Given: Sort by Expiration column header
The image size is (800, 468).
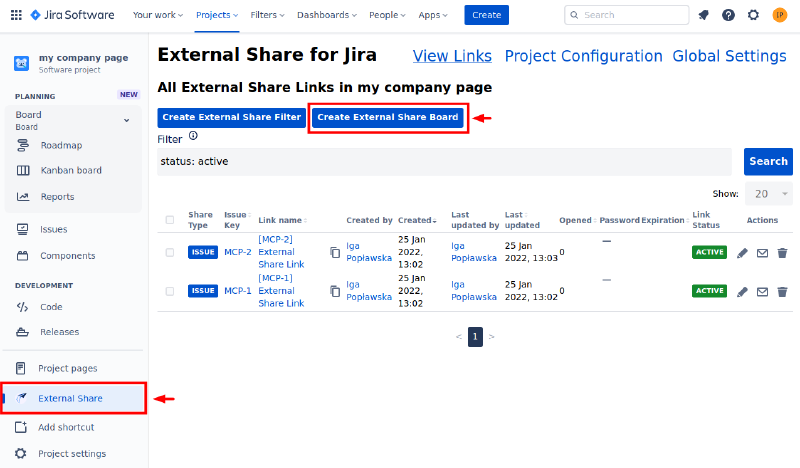Looking at the screenshot, I should (x=665, y=220).
